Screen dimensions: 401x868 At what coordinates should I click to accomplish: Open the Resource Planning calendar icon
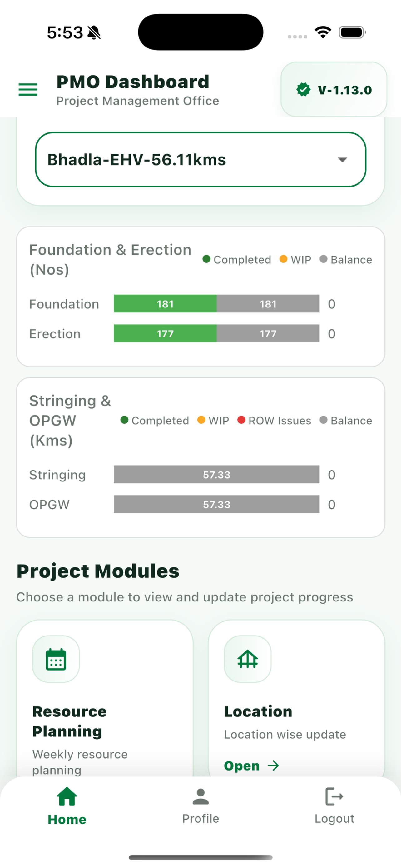point(56,659)
